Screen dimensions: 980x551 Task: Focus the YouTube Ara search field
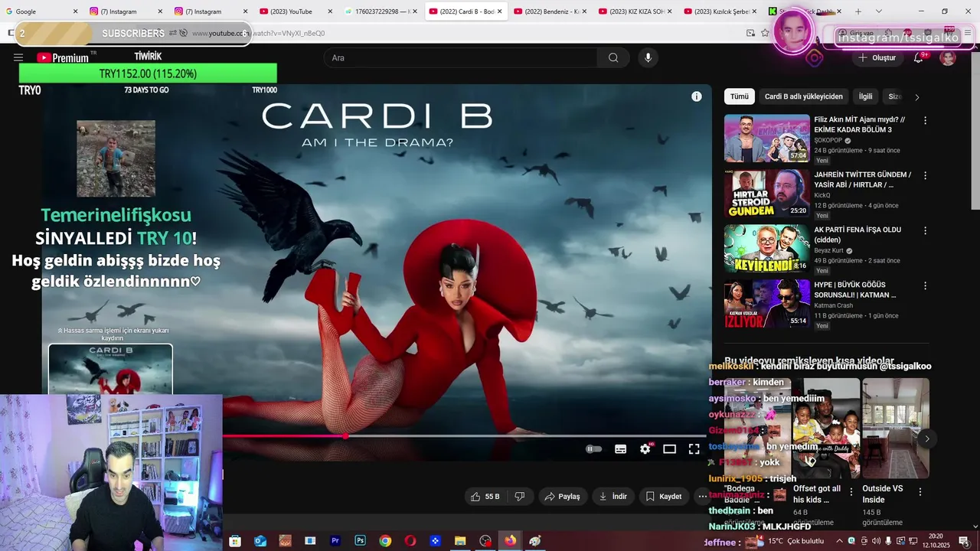[461, 57]
